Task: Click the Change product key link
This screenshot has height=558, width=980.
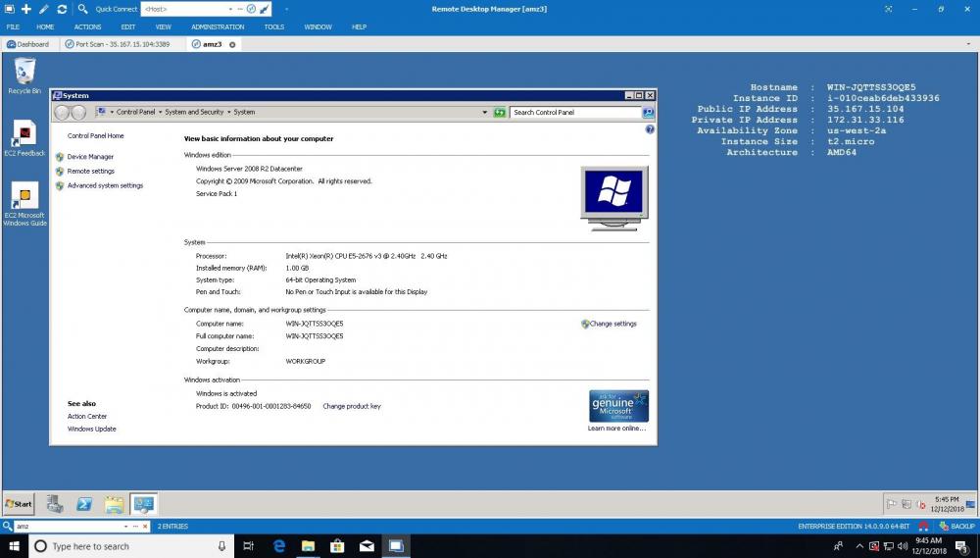Action: point(352,406)
